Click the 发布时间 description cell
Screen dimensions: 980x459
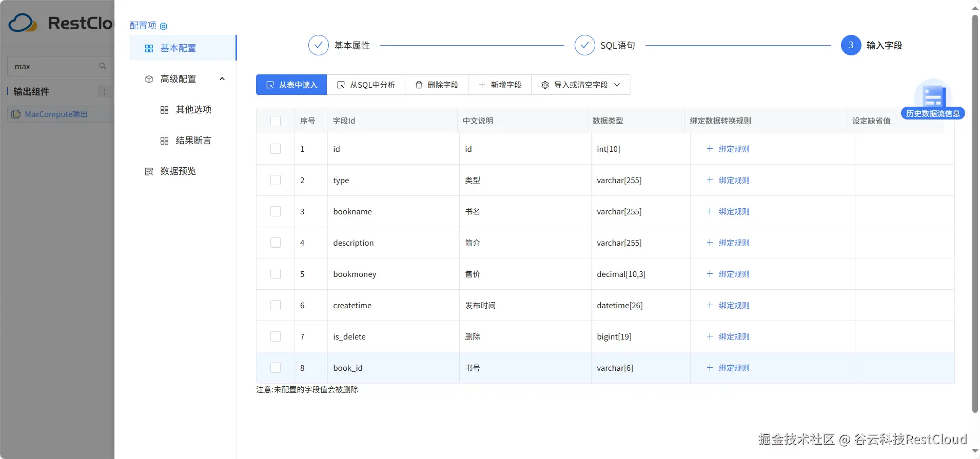[x=525, y=305]
